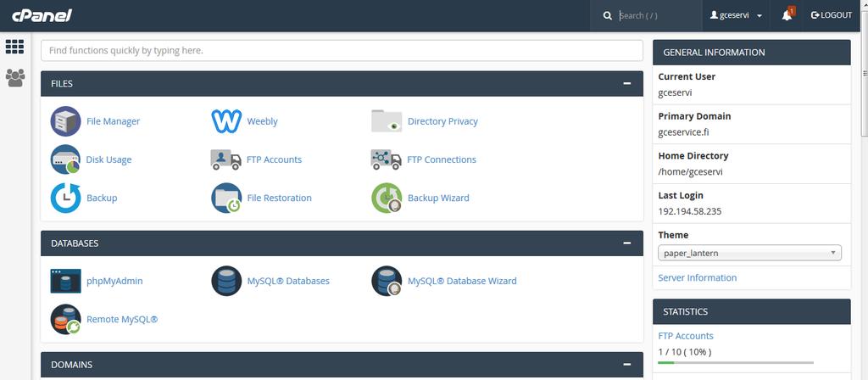Screen dimensions: 868x380
Task: Collapse the Files section
Action: point(626,84)
